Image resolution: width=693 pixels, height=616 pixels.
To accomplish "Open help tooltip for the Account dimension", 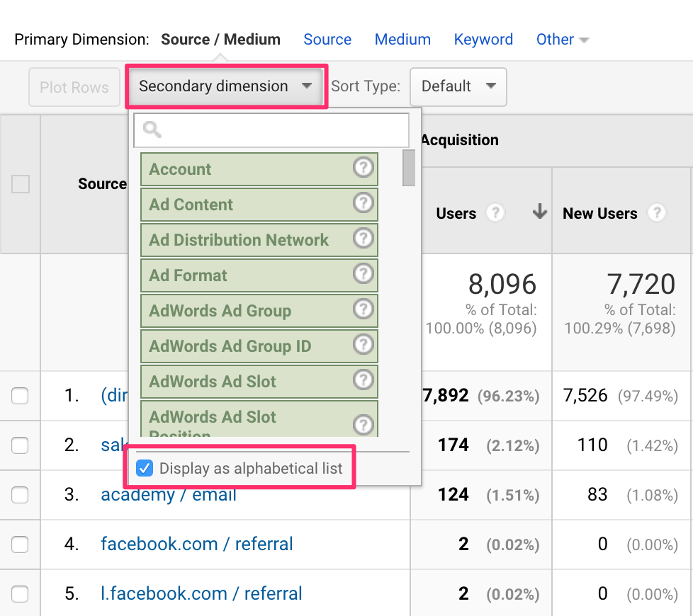I will pos(364,169).
